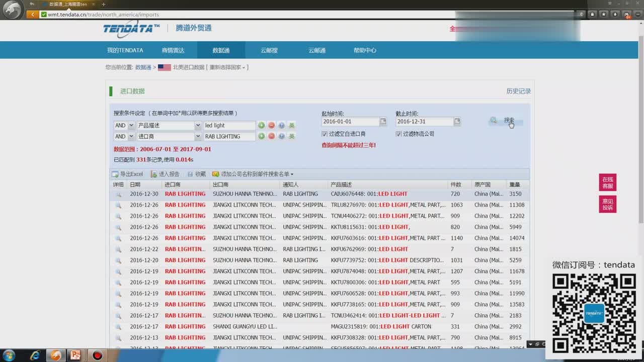
Task: Click 在线客服 side button
Action: (608, 183)
